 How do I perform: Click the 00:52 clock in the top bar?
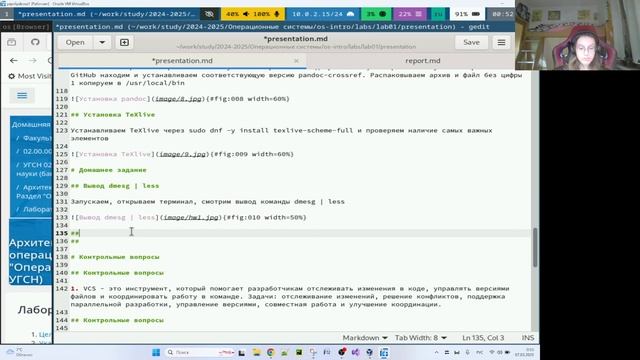(502, 14)
